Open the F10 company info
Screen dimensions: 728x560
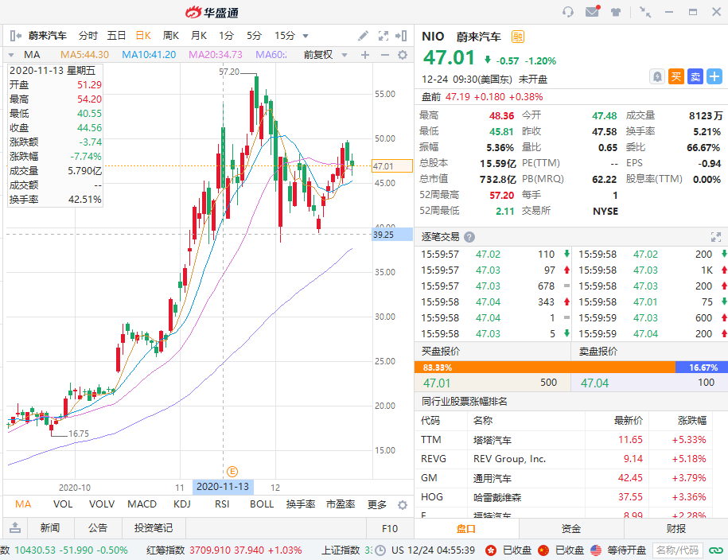pos(390,528)
